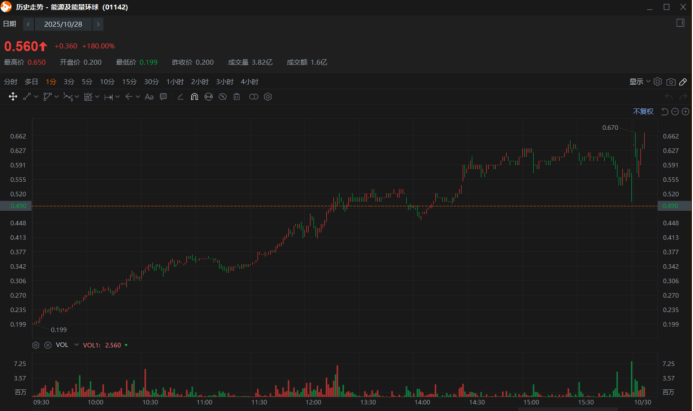693x411 pixels.
Task: Go to the previous trading date
Action: [x=28, y=22]
